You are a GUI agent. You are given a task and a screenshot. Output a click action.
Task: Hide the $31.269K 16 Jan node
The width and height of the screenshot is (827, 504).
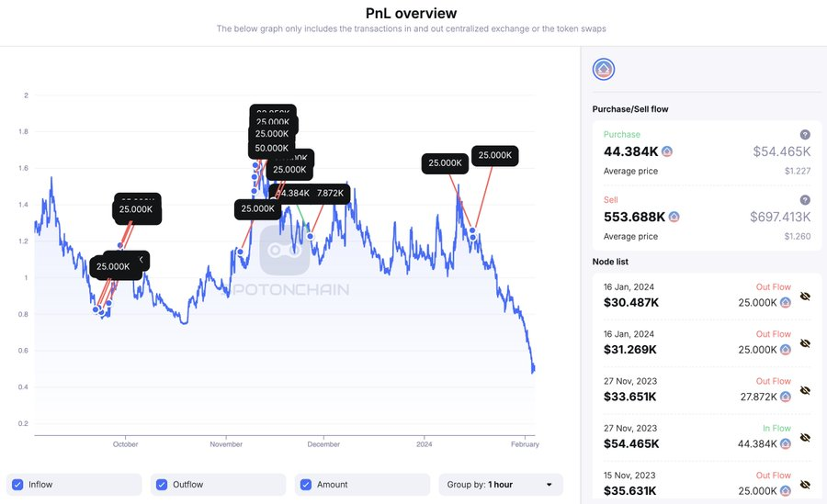805,343
